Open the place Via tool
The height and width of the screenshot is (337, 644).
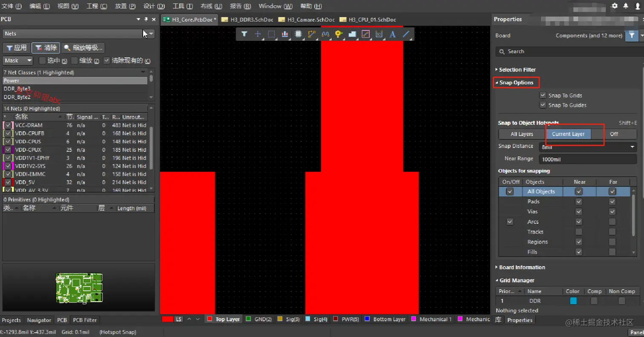(x=339, y=34)
